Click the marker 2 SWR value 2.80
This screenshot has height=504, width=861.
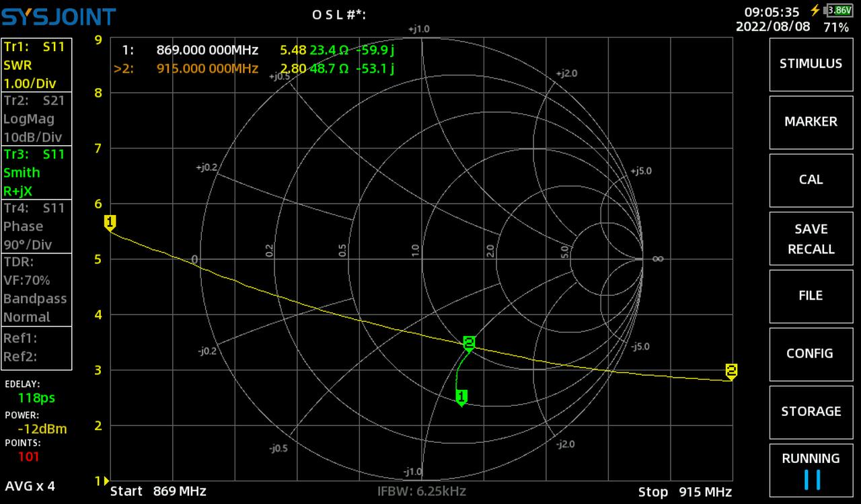point(293,68)
